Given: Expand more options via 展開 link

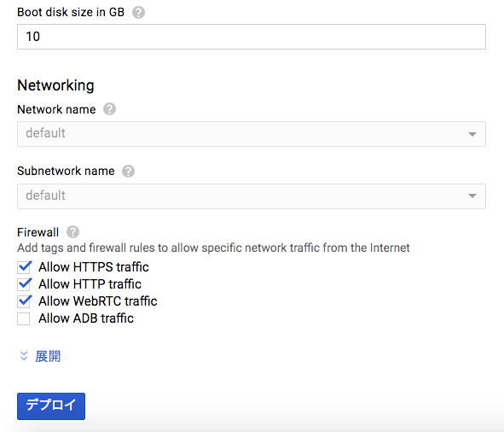Looking at the screenshot, I should click(x=48, y=356).
